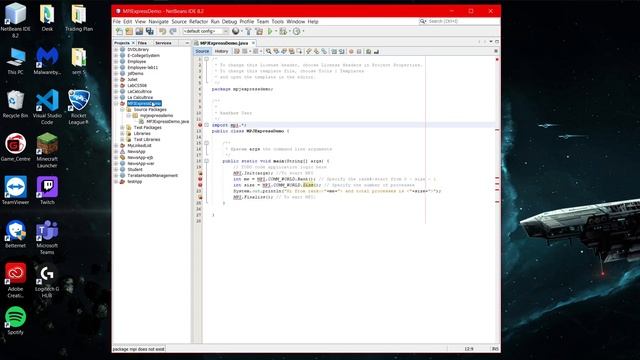Click the Open Project toolbar icon
640x360 pixels.
(x=139, y=31)
